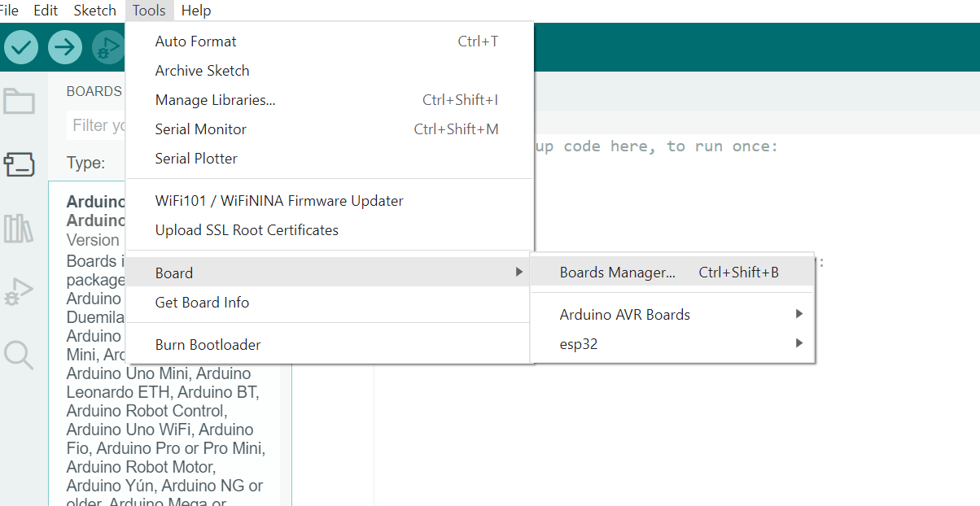The height and width of the screenshot is (506, 980).
Task: Click the Verify sketch checkmark icon
Action: click(21, 47)
